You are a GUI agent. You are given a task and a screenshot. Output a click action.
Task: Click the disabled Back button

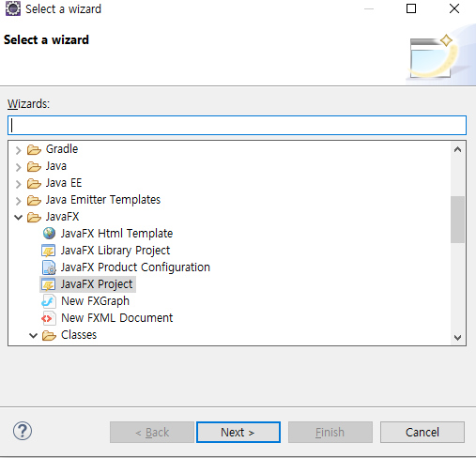point(152,432)
